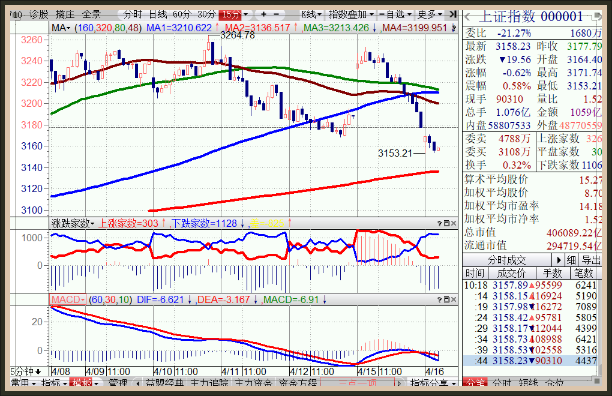Click the zoom out minus button
This screenshot has width=612, height=396.
pos(276,14)
